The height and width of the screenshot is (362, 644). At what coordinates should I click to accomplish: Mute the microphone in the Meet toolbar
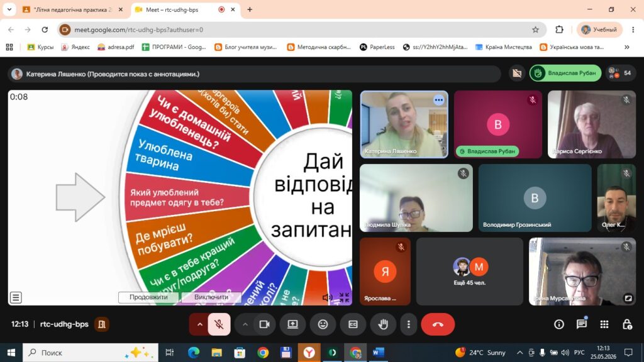pyautogui.click(x=219, y=324)
